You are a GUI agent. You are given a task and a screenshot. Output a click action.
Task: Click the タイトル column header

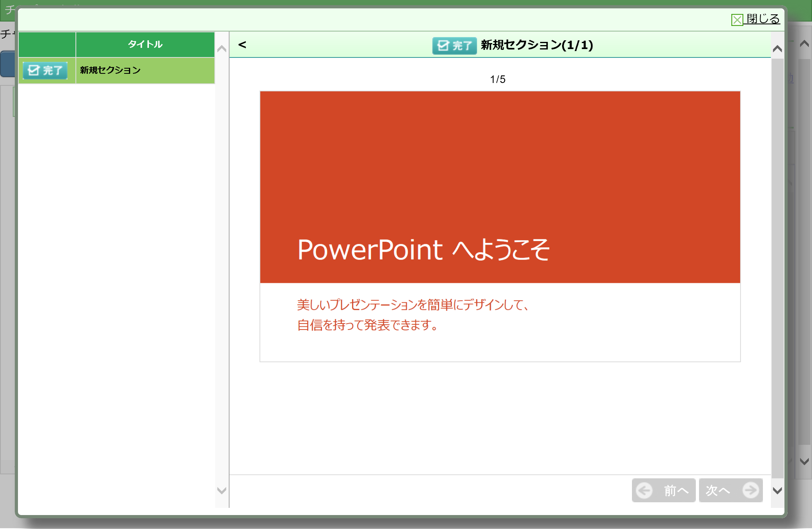[x=145, y=44]
